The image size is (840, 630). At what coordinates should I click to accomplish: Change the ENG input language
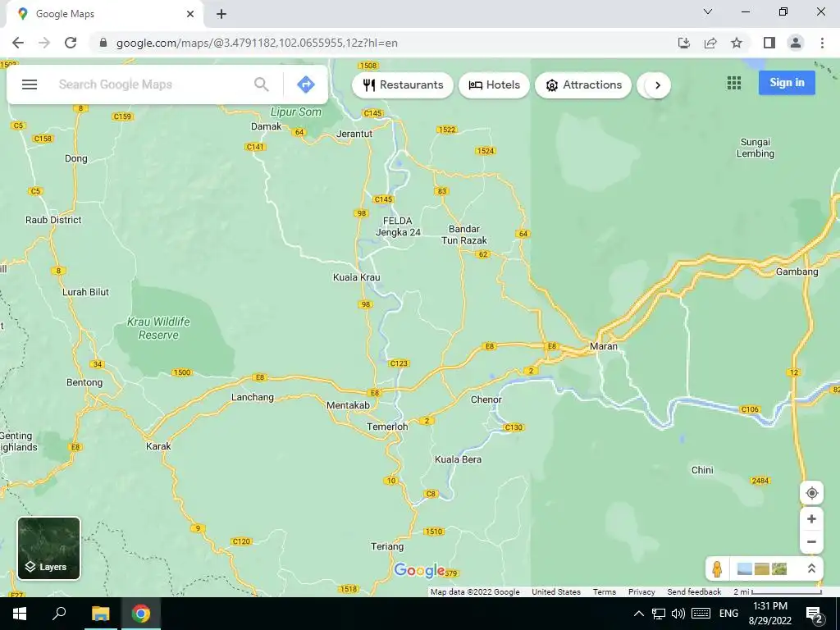click(x=728, y=614)
